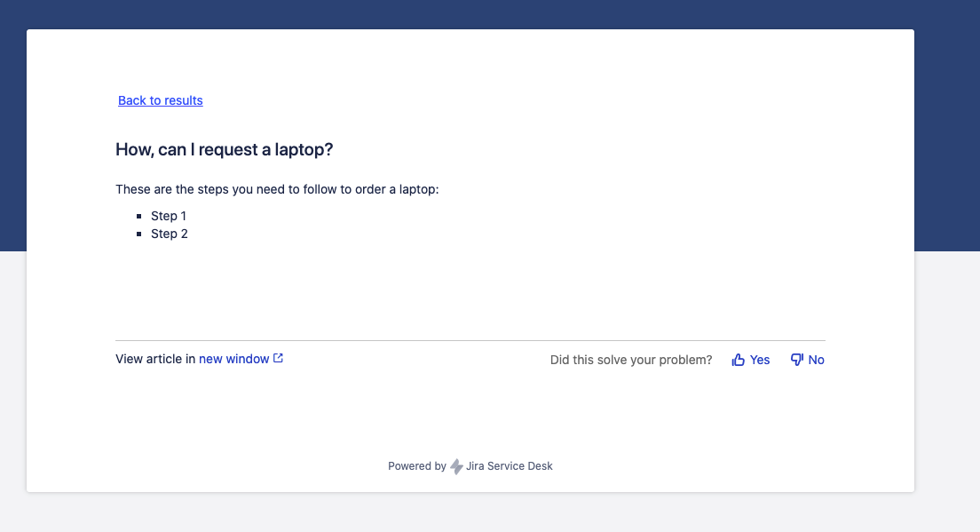Answer Yes to problem solved
The width and height of the screenshot is (980, 532).
(x=751, y=360)
